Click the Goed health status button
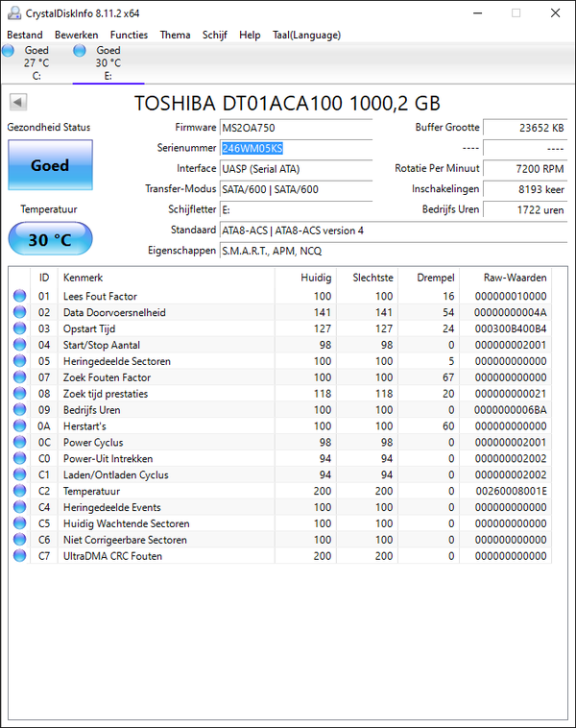576x728 pixels. (50, 165)
